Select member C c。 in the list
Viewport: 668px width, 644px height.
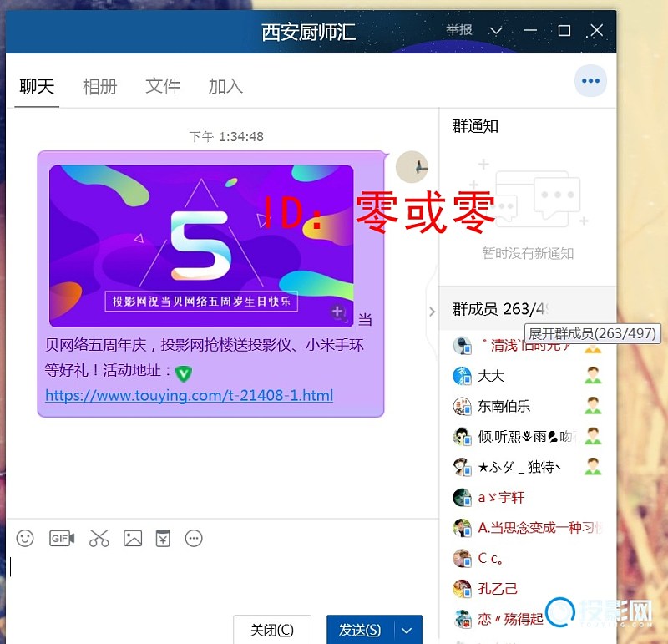[x=528, y=558]
